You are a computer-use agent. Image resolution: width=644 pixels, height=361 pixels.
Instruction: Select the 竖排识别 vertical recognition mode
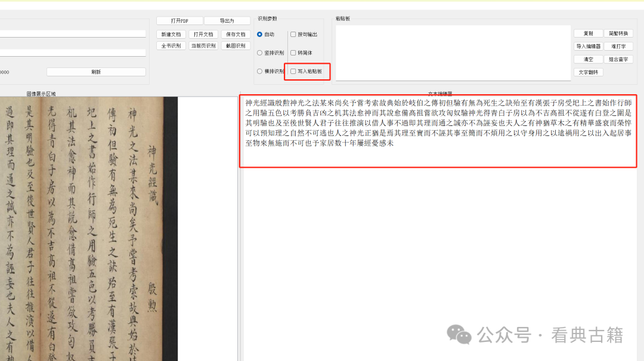pos(259,53)
